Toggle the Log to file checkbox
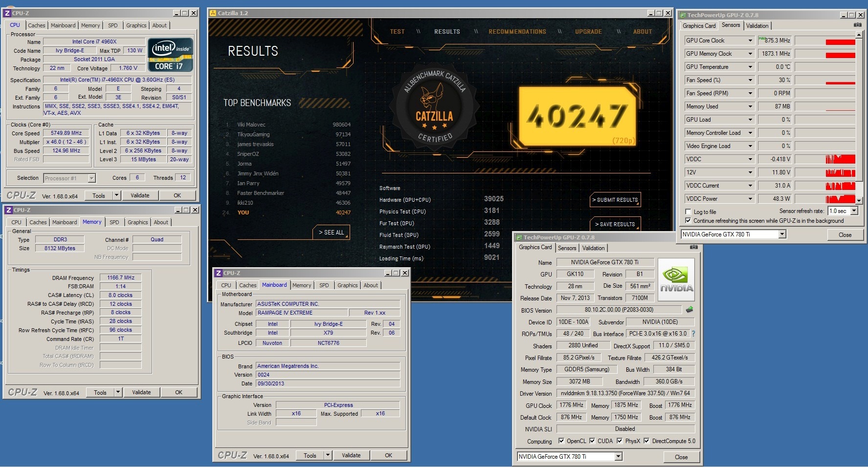This screenshot has height=467, width=868. click(x=689, y=212)
